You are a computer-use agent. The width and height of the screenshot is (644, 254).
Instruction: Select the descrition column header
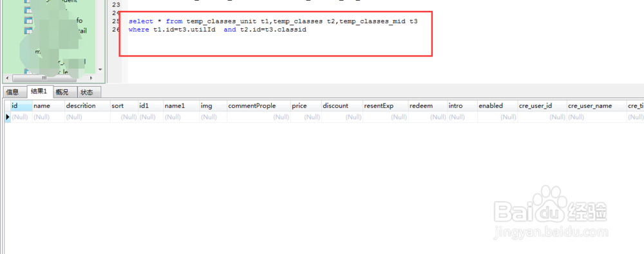coord(88,106)
